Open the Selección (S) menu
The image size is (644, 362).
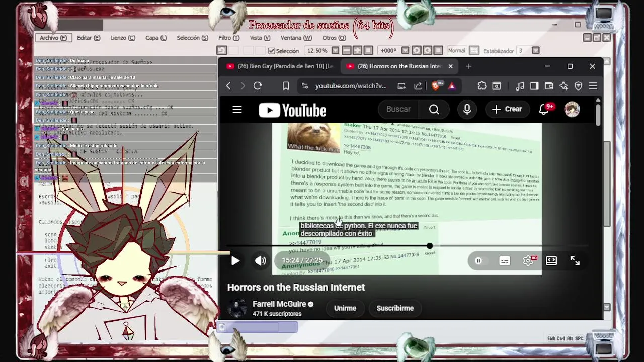[x=192, y=38]
